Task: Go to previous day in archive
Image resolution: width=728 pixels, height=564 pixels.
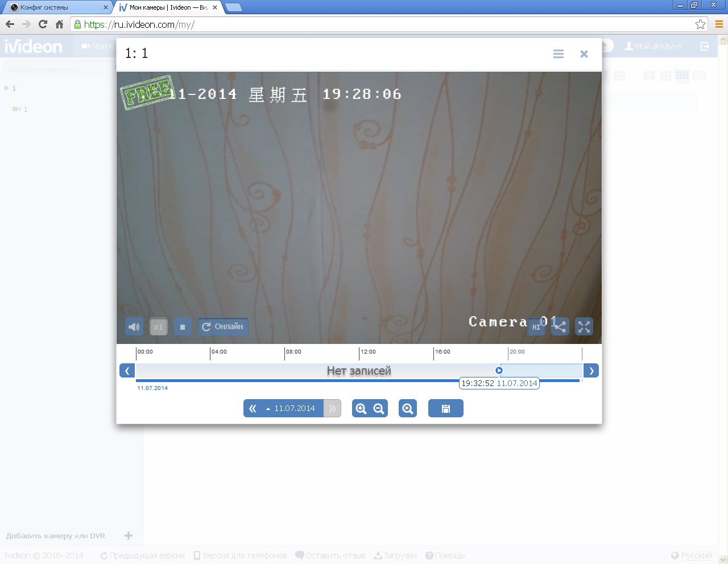Action: click(x=253, y=408)
